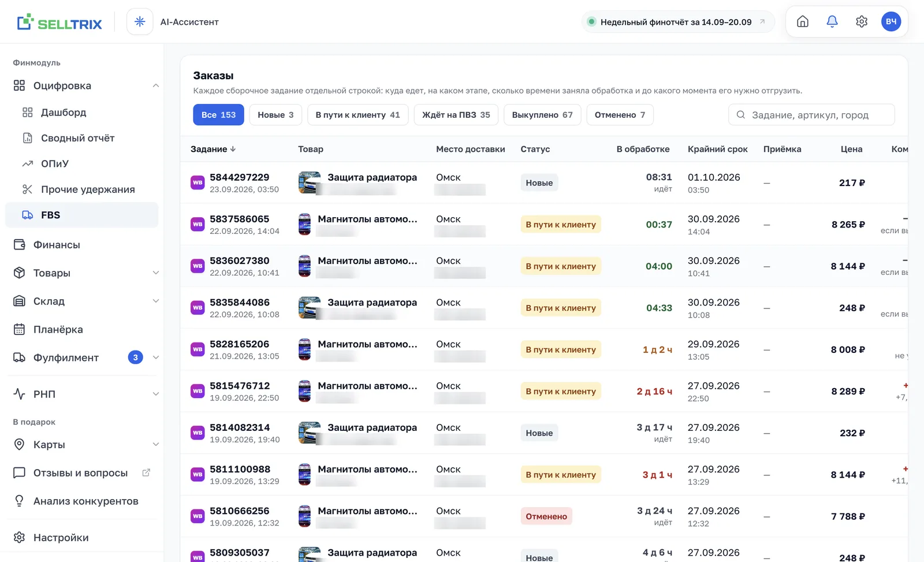Open order 5837586065
The height and width of the screenshot is (562, 924).
click(239, 219)
